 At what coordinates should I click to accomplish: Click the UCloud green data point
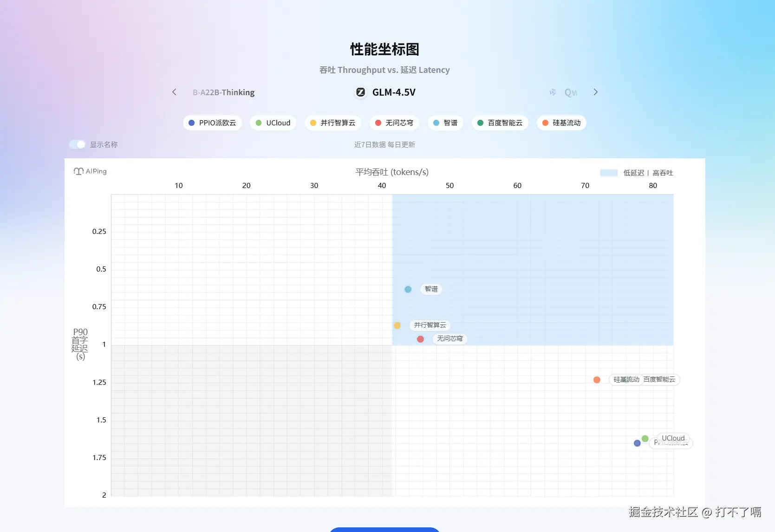[645, 439]
